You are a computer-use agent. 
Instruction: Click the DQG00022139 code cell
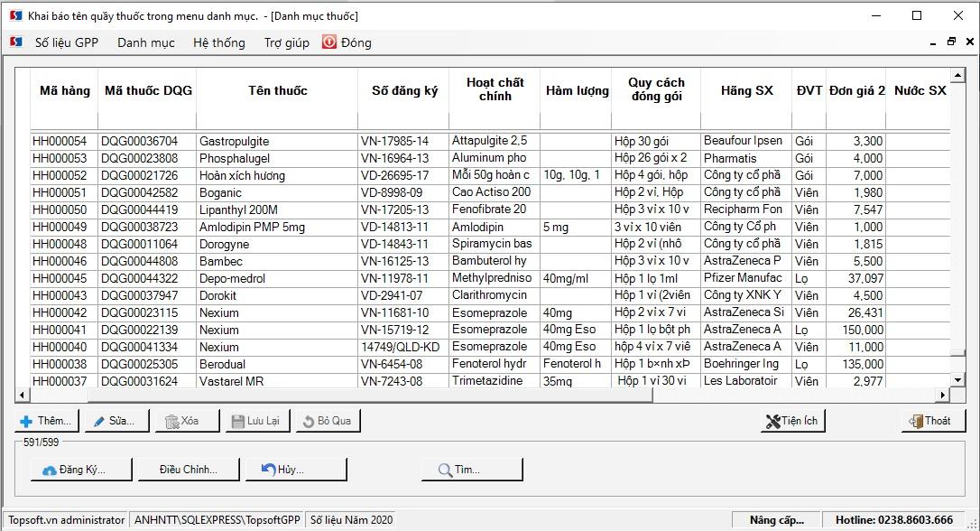click(x=147, y=330)
